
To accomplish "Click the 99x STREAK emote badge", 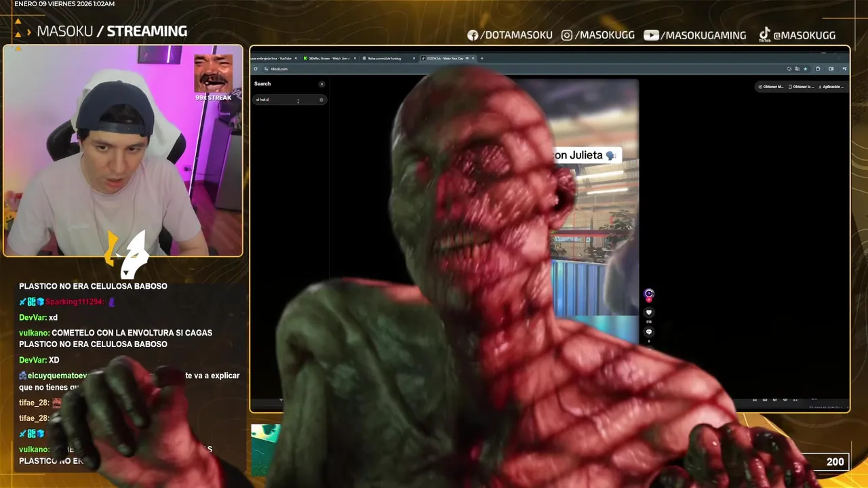I will click(213, 77).
